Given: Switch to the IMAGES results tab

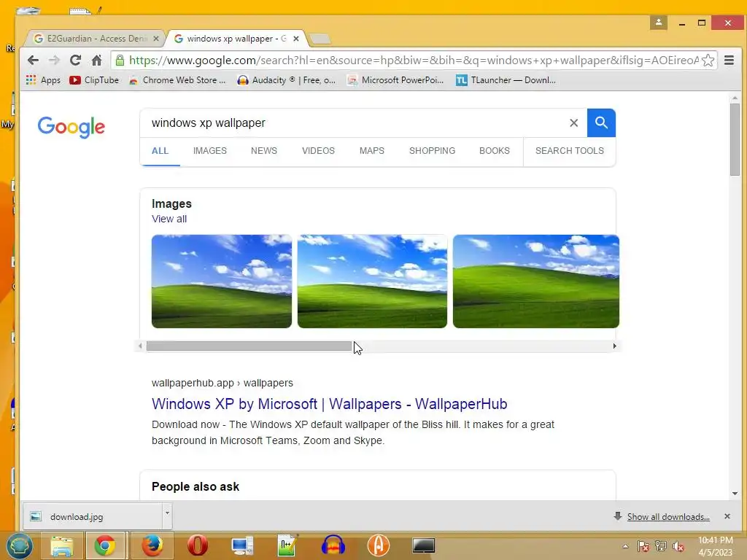Looking at the screenshot, I should [210, 151].
